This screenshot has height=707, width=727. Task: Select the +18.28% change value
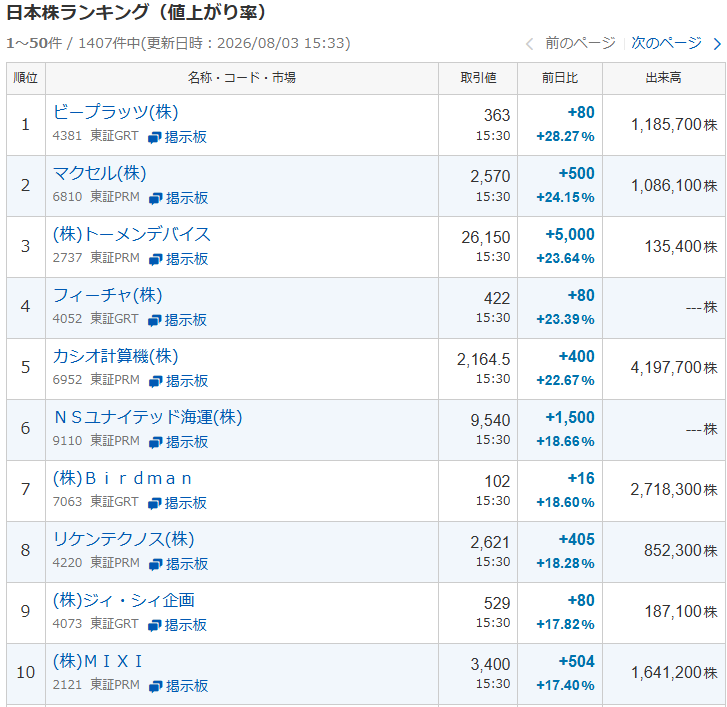[x=565, y=563]
